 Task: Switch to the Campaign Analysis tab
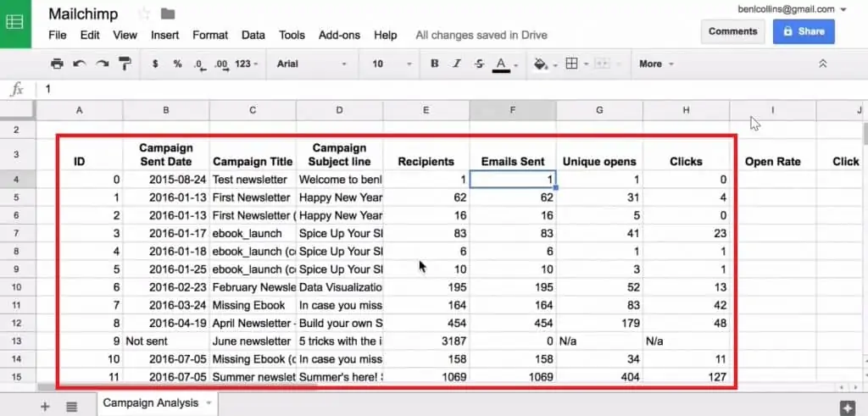coord(151,403)
